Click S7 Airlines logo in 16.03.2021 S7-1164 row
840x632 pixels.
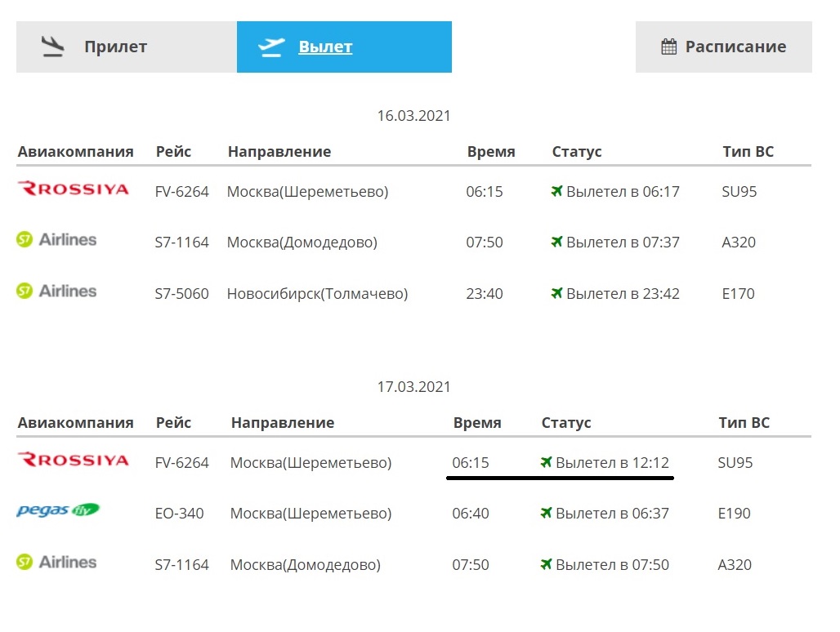56,240
